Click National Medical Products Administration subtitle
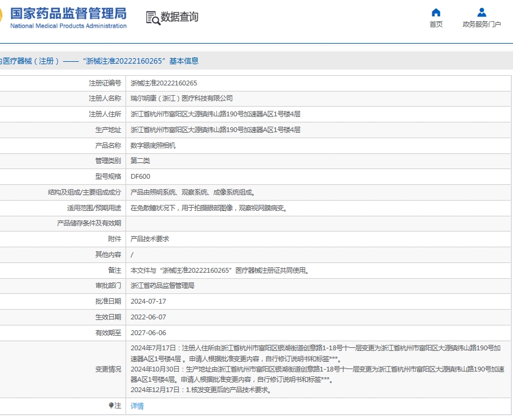513x420 pixels. (69, 26)
